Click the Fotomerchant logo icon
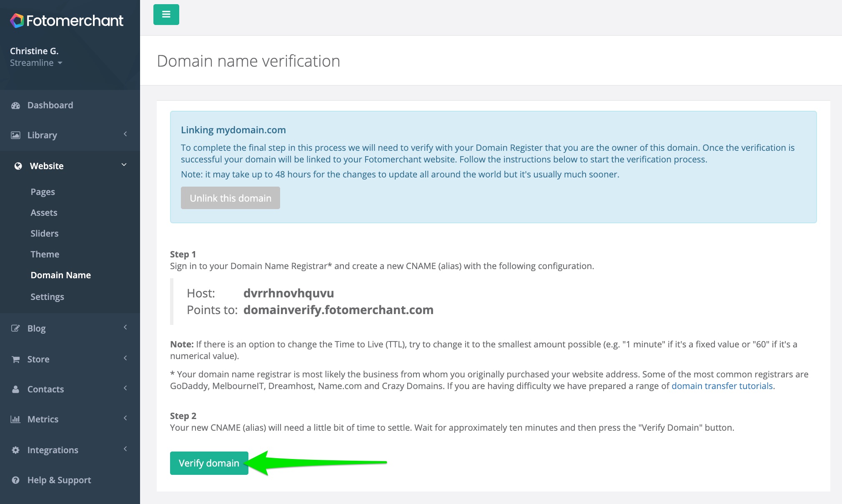Viewport: 842px width, 504px height. click(x=17, y=20)
